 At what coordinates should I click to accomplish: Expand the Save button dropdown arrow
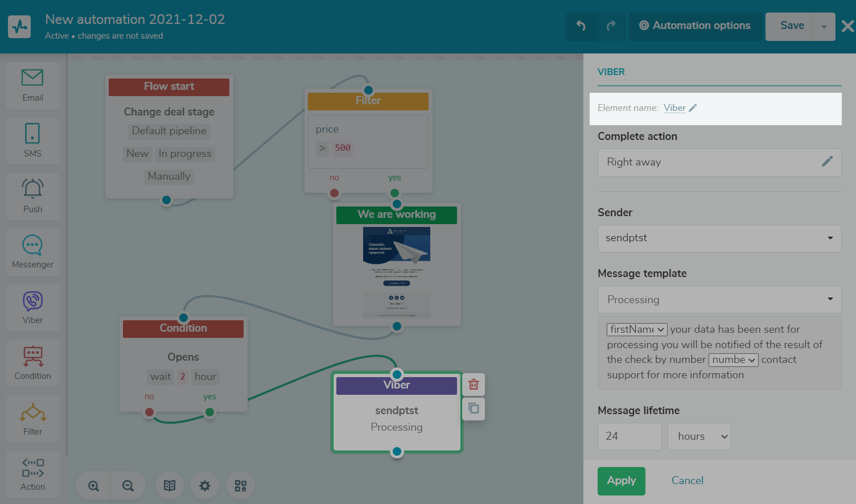(x=824, y=26)
